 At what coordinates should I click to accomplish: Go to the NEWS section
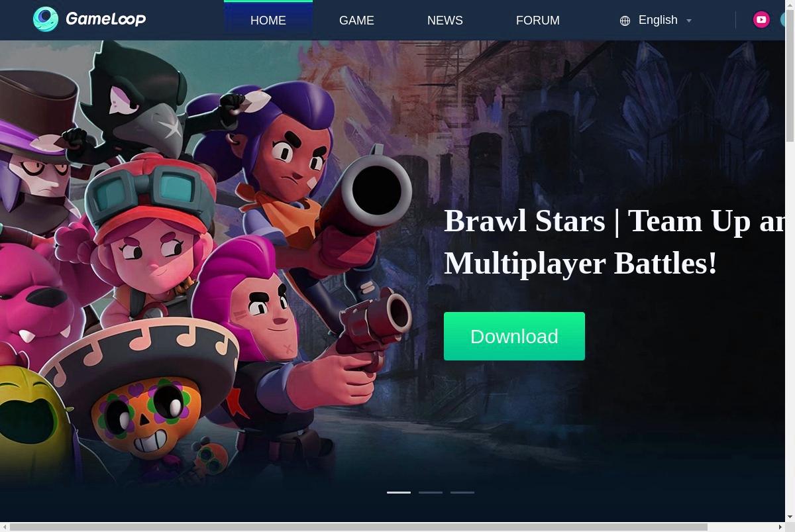click(x=445, y=21)
